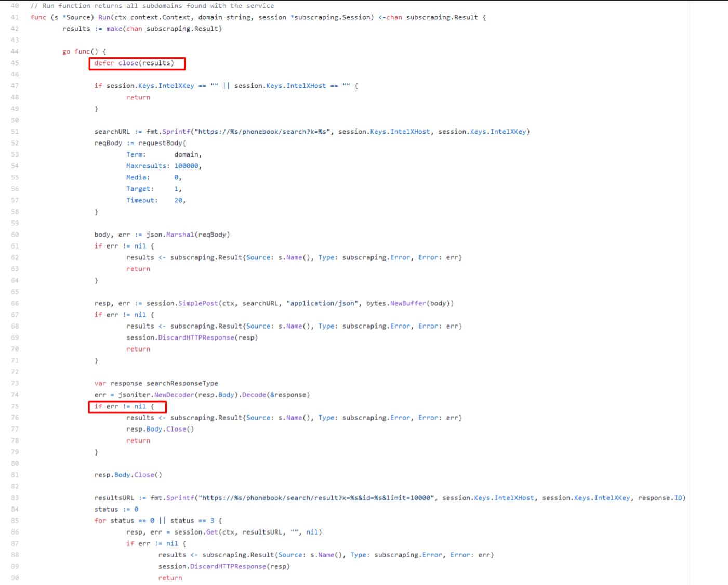Click the 'Term: domain,' field
Image resolution: width=728 pixels, height=585 pixels.
(x=164, y=154)
